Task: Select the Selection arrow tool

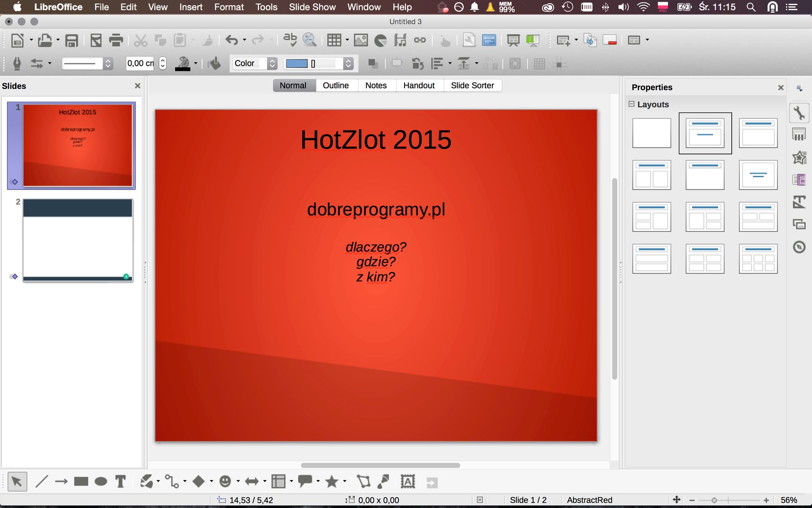Action: click(17, 482)
